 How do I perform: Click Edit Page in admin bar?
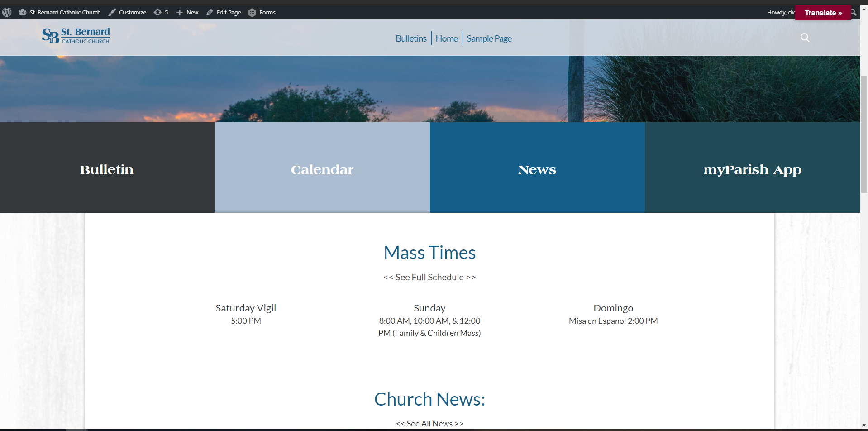click(224, 12)
